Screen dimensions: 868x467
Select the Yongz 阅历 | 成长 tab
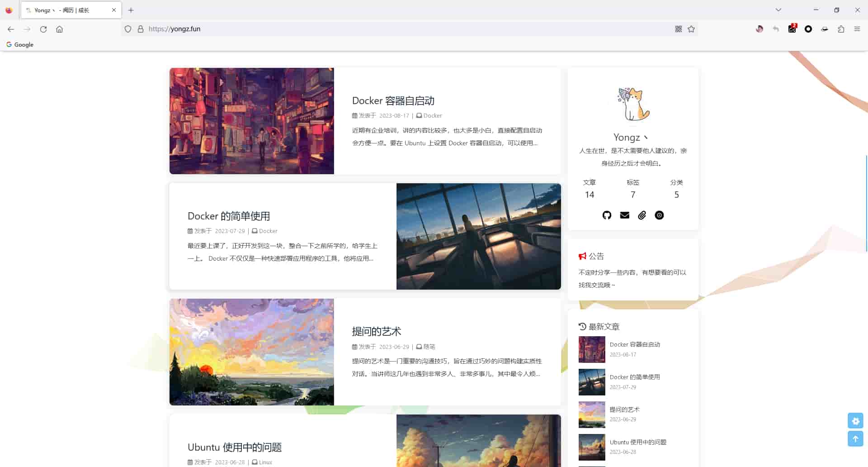point(71,10)
